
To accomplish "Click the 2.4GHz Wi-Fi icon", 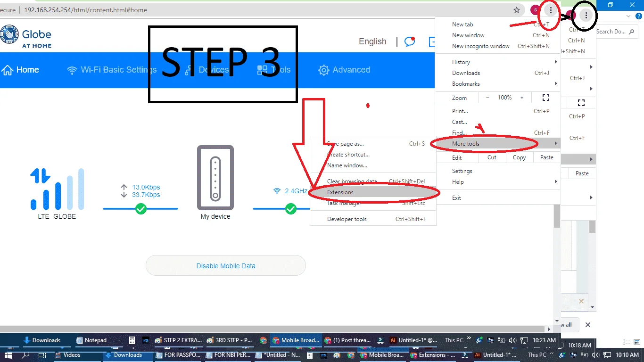I will pyautogui.click(x=277, y=191).
